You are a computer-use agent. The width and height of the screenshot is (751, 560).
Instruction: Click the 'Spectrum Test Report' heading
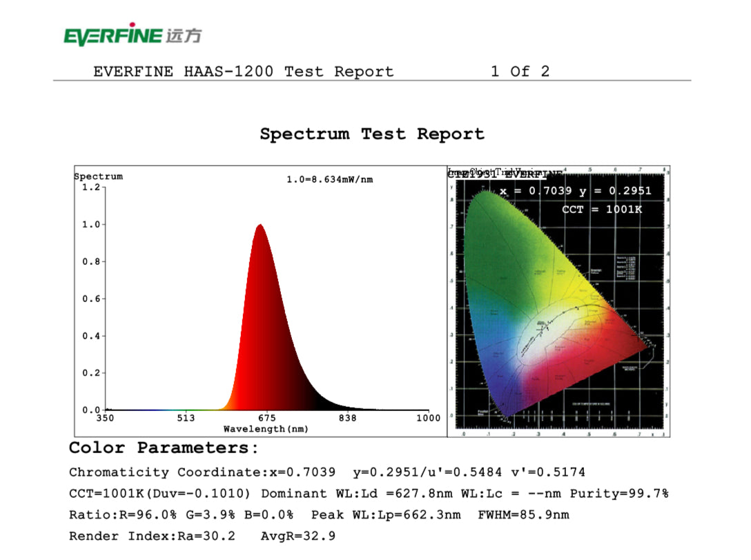372,134
